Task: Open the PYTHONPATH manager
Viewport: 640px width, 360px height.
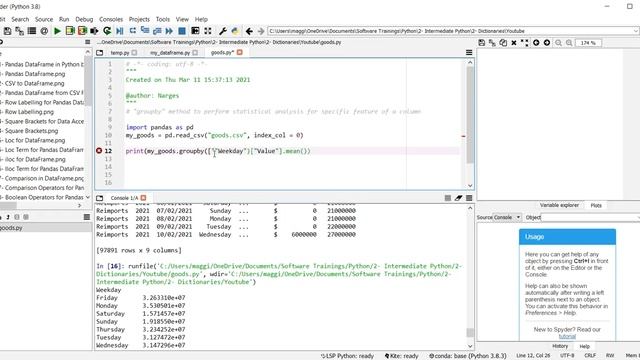Action: click(x=235, y=31)
